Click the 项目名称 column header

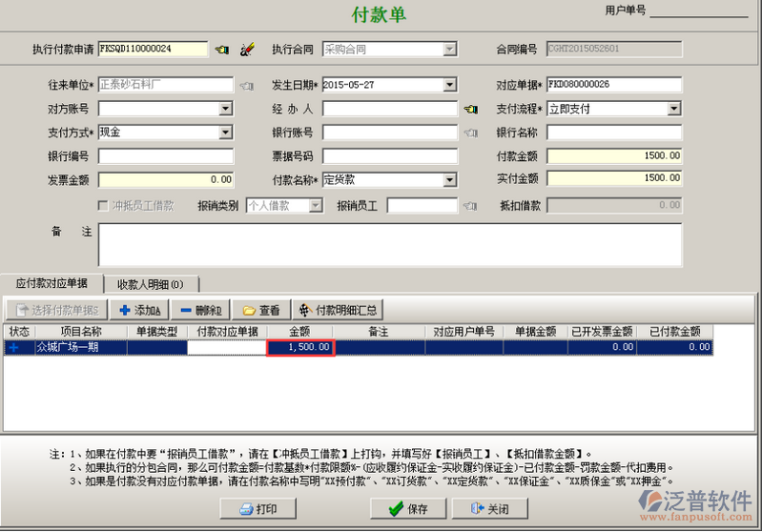click(81, 332)
